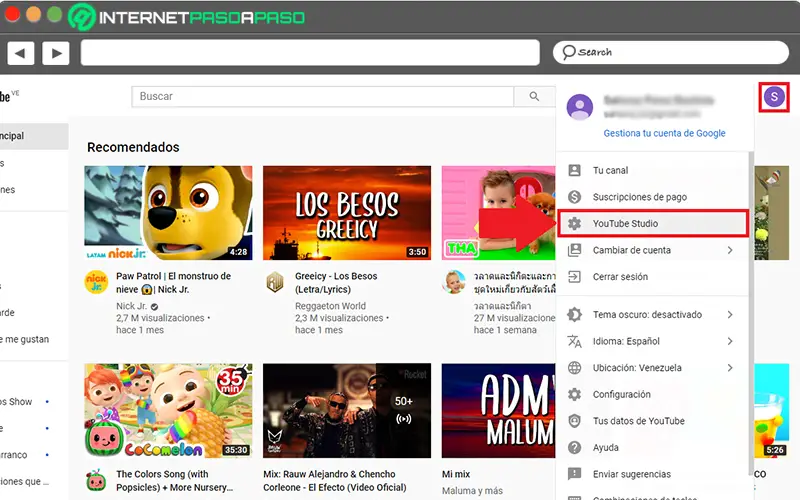Expand Cambiar de cuenta chevron
Viewport: 800px width, 500px height.
pyautogui.click(x=730, y=250)
